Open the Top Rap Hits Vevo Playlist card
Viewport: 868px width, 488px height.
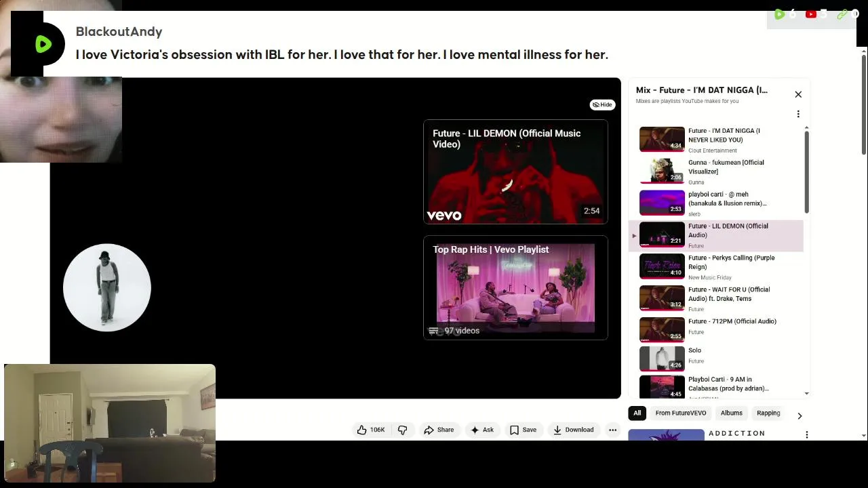tap(515, 288)
